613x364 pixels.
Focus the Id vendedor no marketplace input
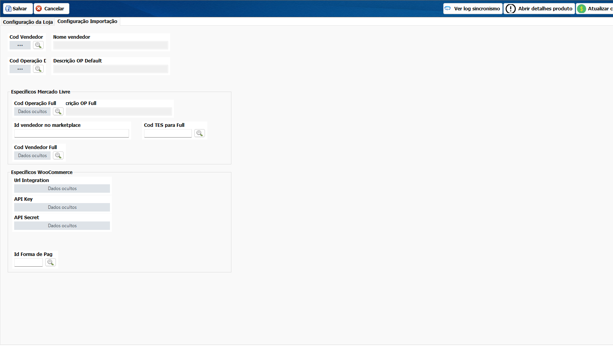pos(72,133)
